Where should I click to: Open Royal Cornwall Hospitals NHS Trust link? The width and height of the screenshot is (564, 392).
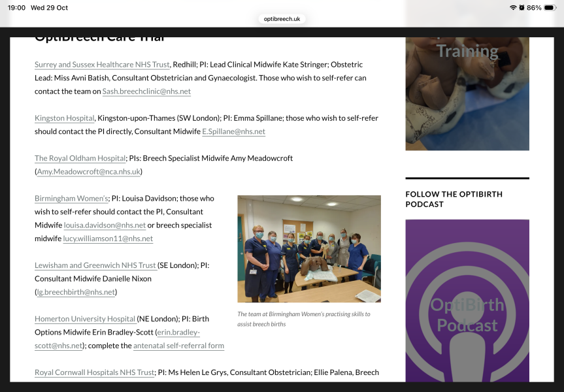[x=95, y=372]
